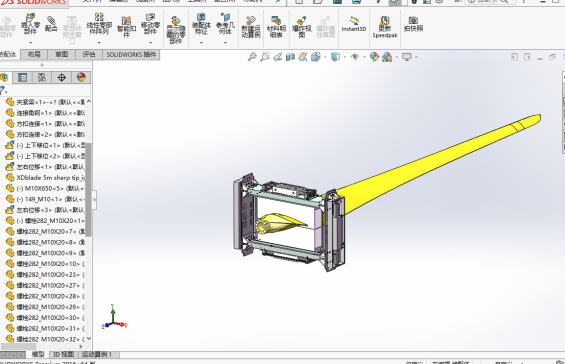The height and width of the screenshot is (364, 565).
Task: Toggle Hide/Show Items eye icon
Action: tap(355, 57)
